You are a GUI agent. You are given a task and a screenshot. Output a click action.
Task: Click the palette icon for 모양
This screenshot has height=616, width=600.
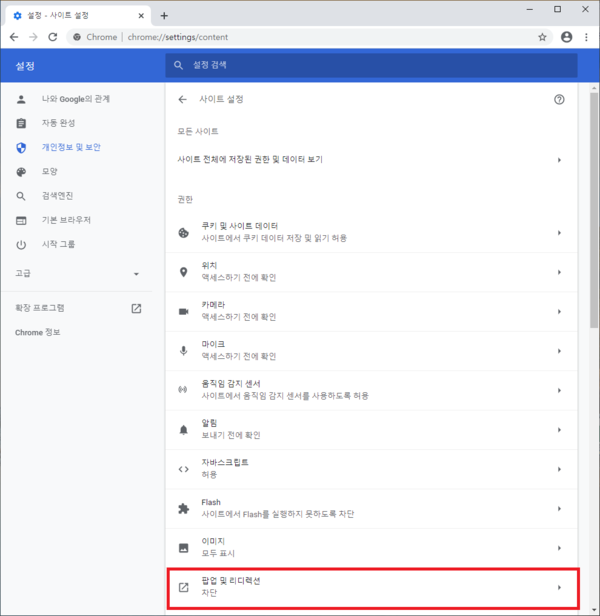coord(21,172)
